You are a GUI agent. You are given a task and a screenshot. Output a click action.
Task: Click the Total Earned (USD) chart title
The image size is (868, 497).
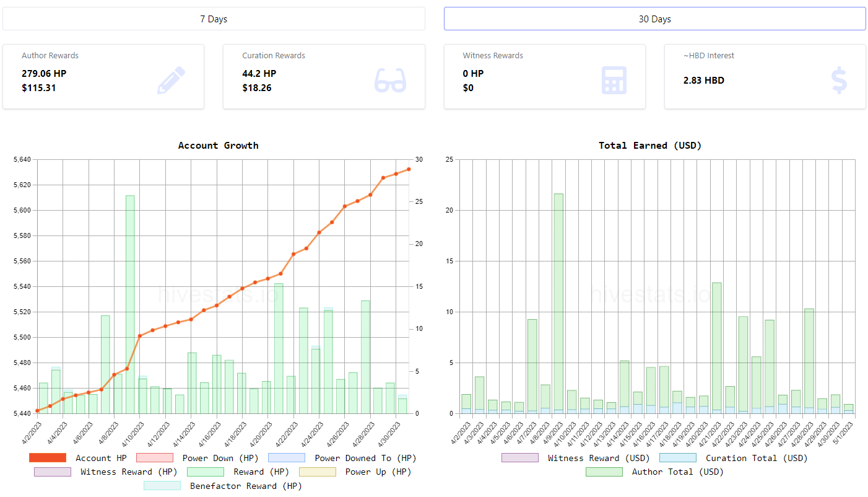pyautogui.click(x=650, y=146)
